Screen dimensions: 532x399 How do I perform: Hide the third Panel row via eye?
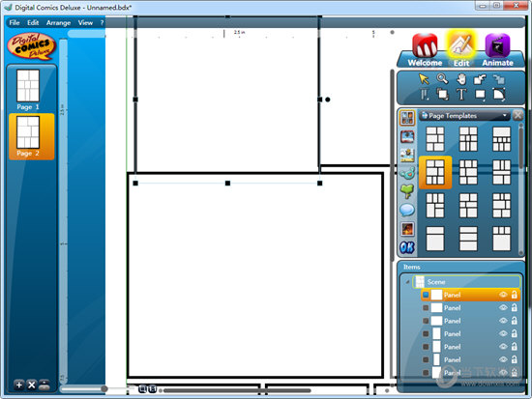tap(503, 321)
